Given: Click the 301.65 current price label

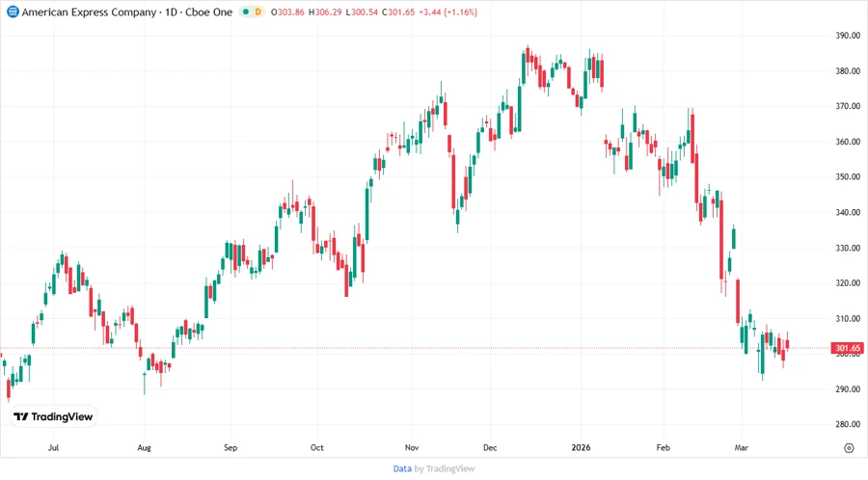Looking at the screenshot, I should tap(848, 348).
